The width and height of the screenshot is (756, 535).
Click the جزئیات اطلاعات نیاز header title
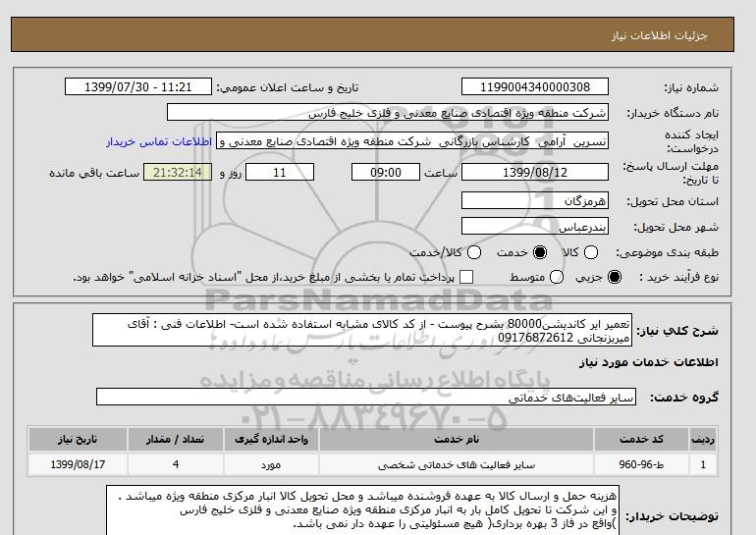[659, 35]
